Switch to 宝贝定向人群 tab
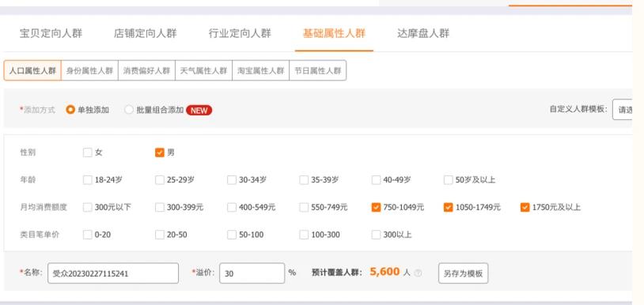644x305 pixels. pos(51,34)
